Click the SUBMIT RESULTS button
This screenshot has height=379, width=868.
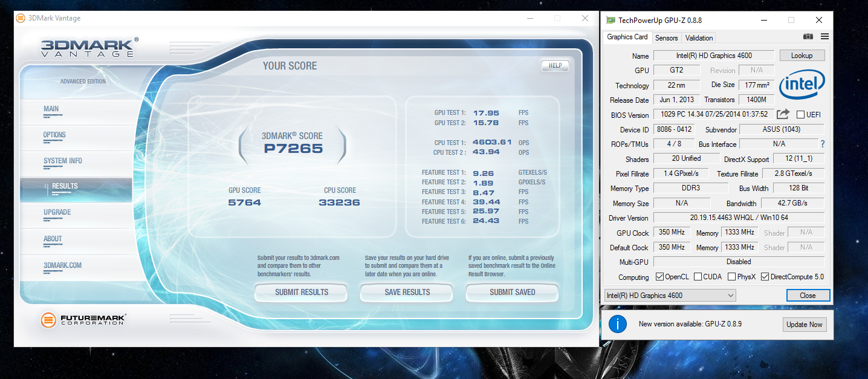coord(302,293)
